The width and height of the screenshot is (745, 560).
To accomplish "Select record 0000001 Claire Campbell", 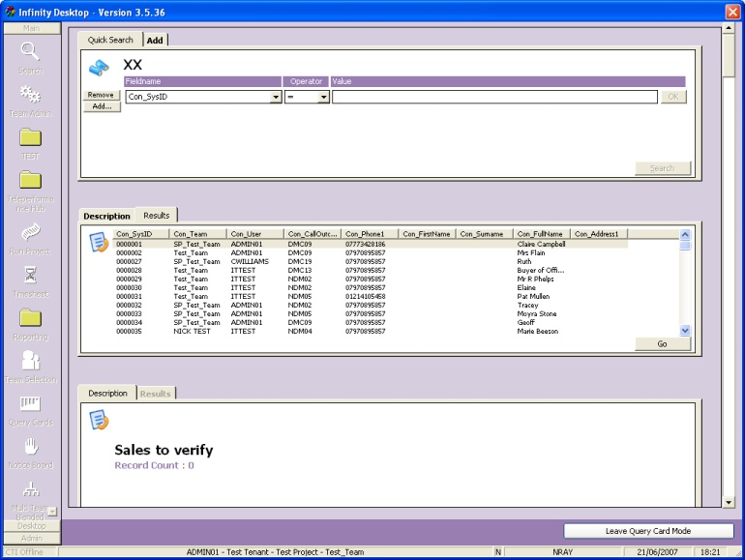I will [371, 244].
